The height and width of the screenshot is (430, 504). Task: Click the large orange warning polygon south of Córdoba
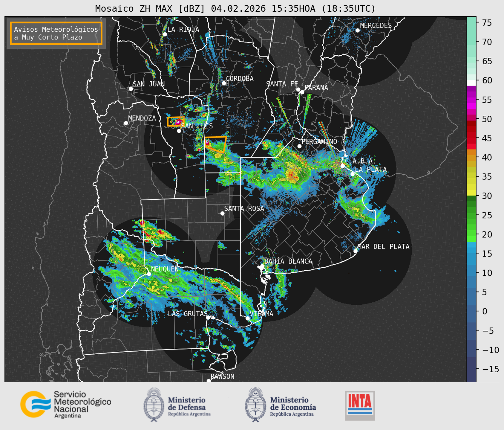pos(215,144)
